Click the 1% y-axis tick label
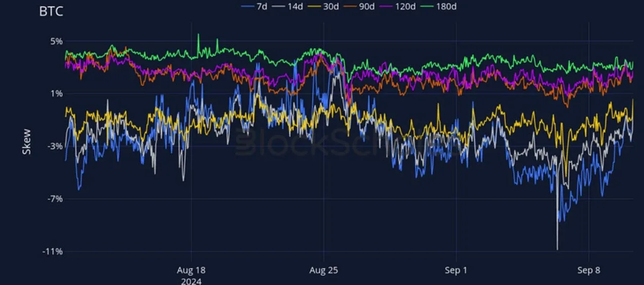 point(56,94)
